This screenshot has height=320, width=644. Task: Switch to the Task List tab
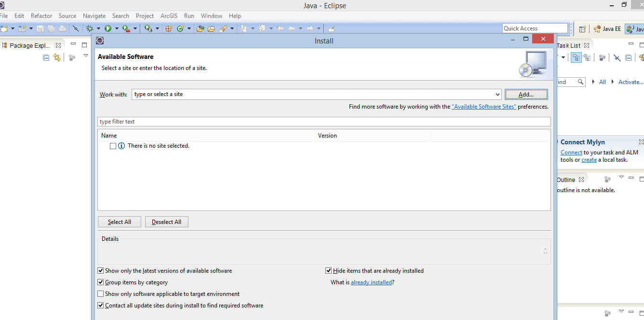[569, 45]
